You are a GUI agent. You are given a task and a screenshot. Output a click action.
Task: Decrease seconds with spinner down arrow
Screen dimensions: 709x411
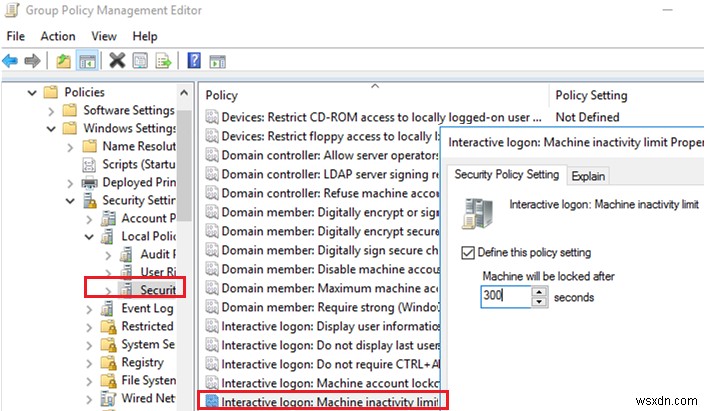(539, 302)
